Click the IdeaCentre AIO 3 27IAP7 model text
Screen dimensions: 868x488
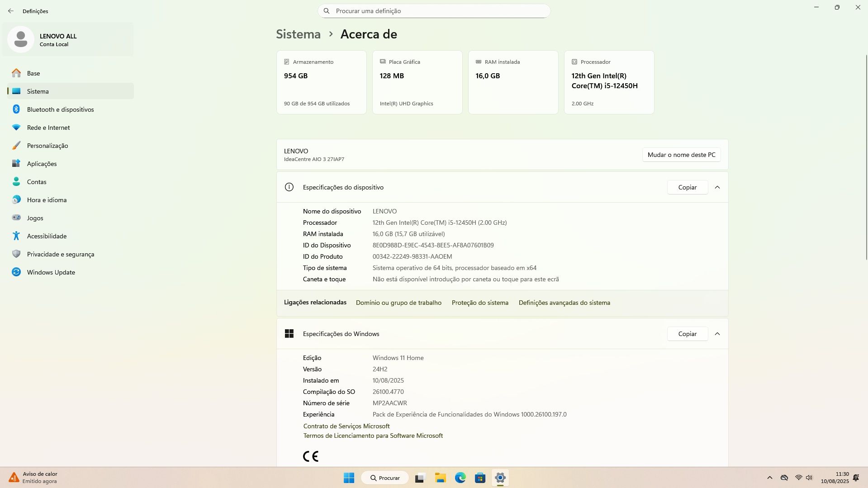[314, 159]
